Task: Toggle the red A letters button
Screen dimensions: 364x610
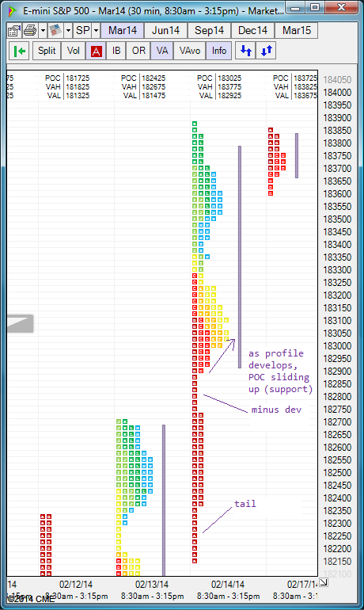Action: (96, 51)
